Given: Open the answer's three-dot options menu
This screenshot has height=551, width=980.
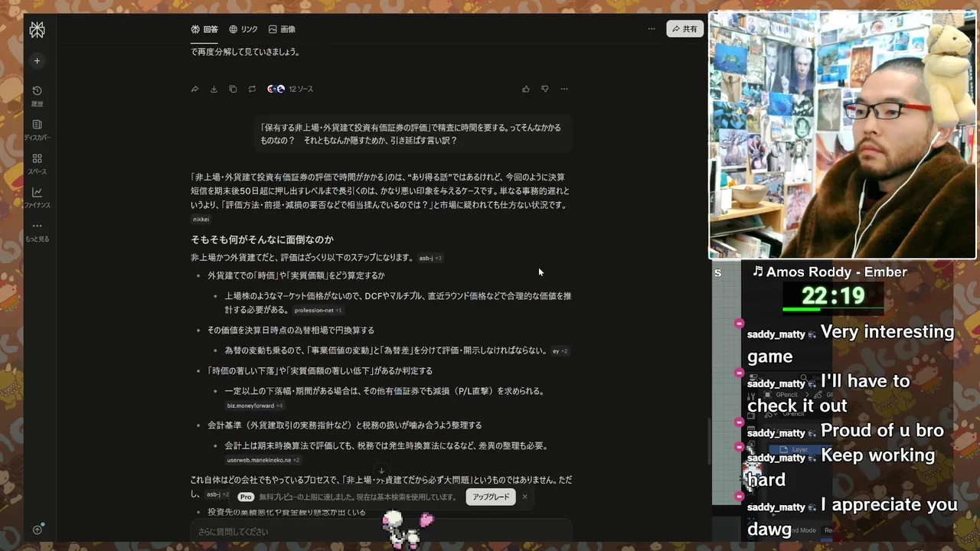Looking at the screenshot, I should (564, 89).
